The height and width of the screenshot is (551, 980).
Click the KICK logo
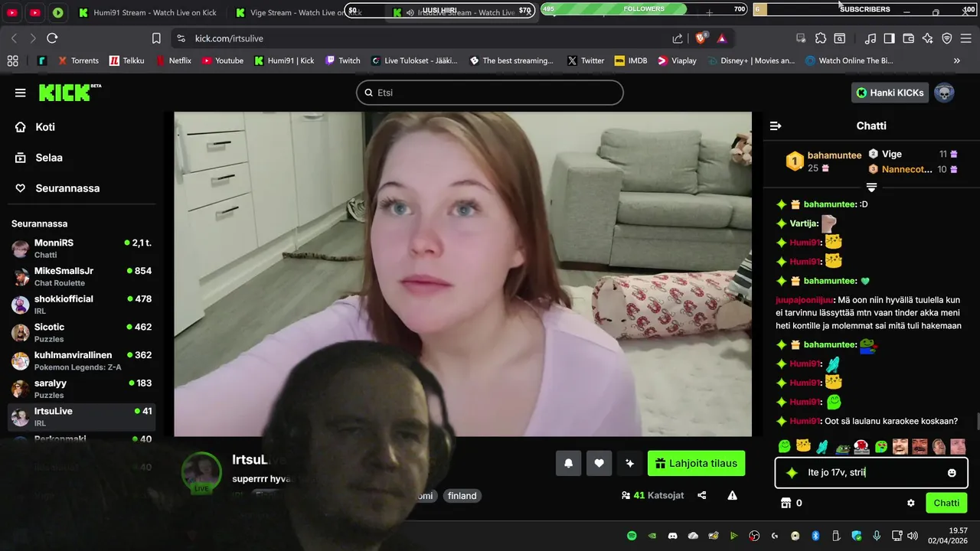click(x=70, y=93)
